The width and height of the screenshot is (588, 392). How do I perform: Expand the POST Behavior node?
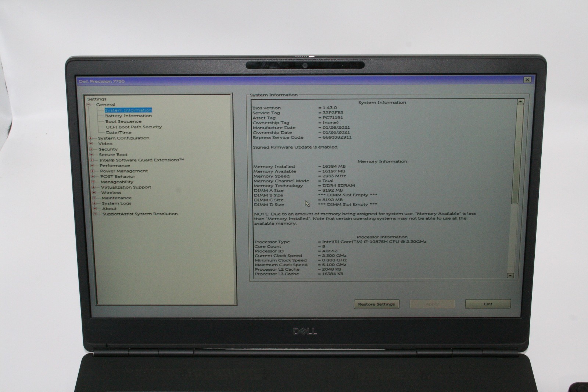click(93, 177)
